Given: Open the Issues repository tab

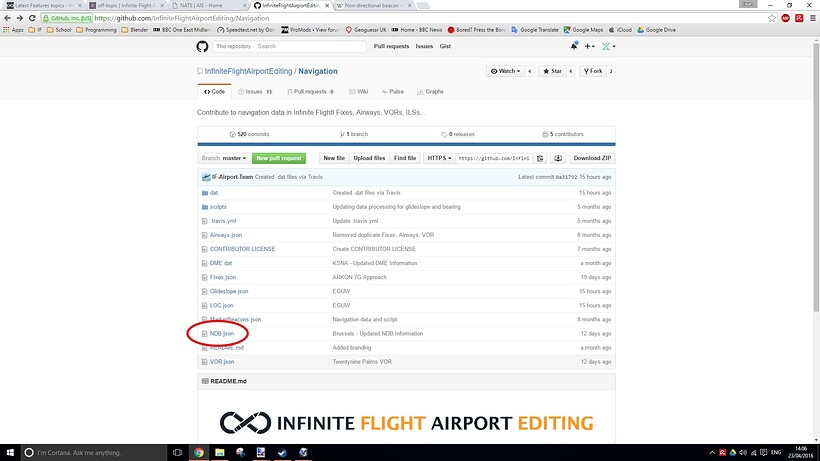Looking at the screenshot, I should pyautogui.click(x=255, y=91).
